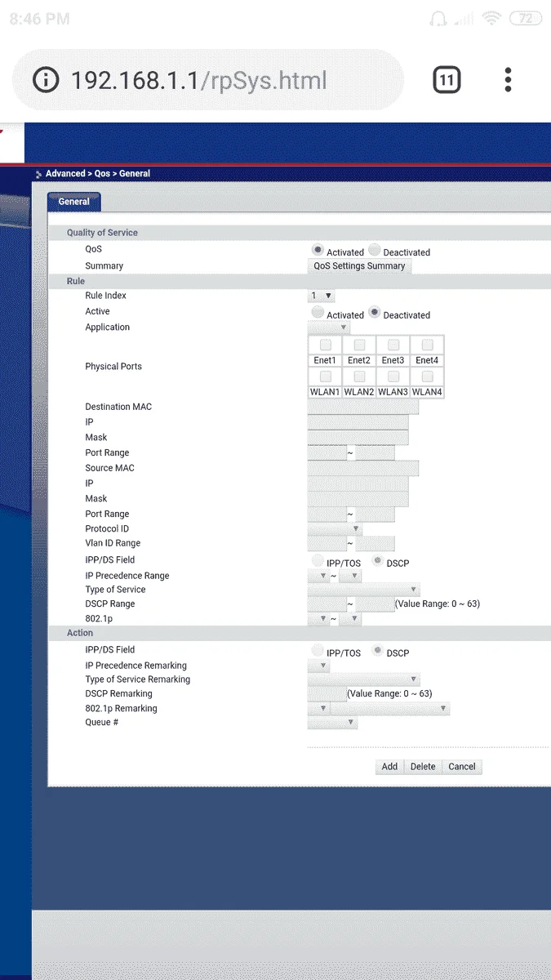551x980 pixels.
Task: Check the Enet4 physical port box
Action: [x=427, y=345]
